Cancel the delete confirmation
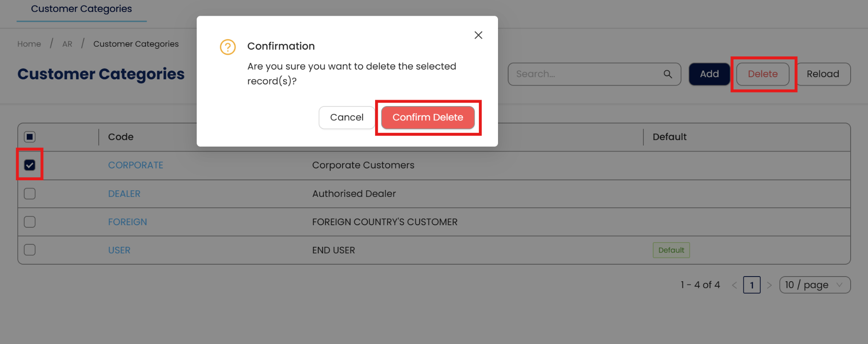Viewport: 868px width, 344px height. (346, 117)
